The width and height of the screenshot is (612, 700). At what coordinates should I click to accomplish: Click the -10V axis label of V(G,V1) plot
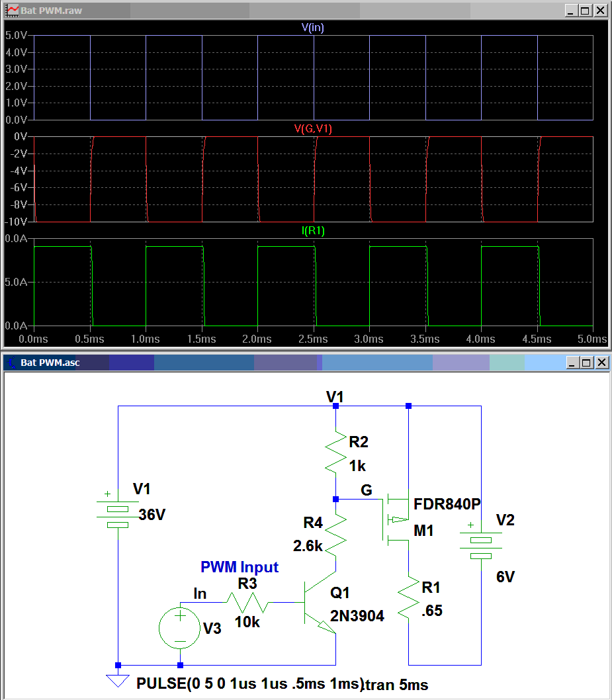click(x=16, y=222)
